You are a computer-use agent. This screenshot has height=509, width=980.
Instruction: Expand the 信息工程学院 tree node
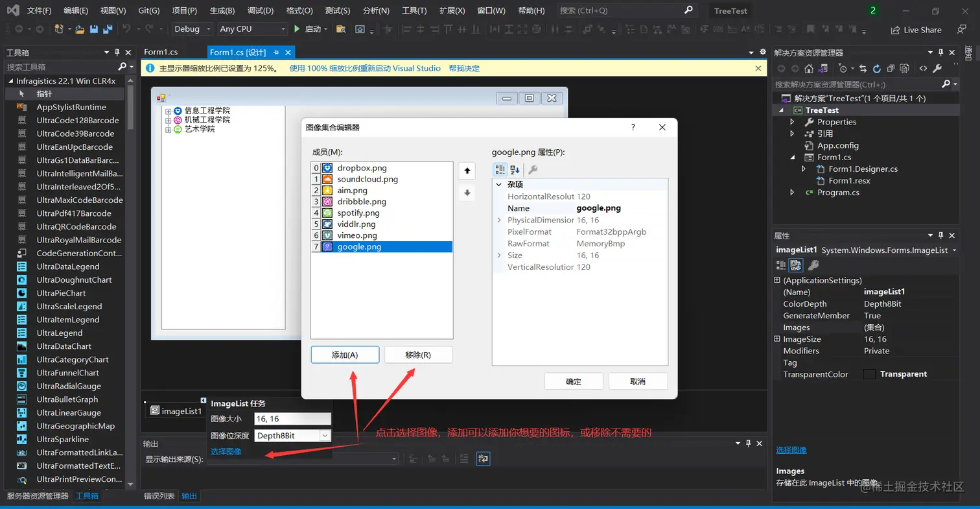169,112
